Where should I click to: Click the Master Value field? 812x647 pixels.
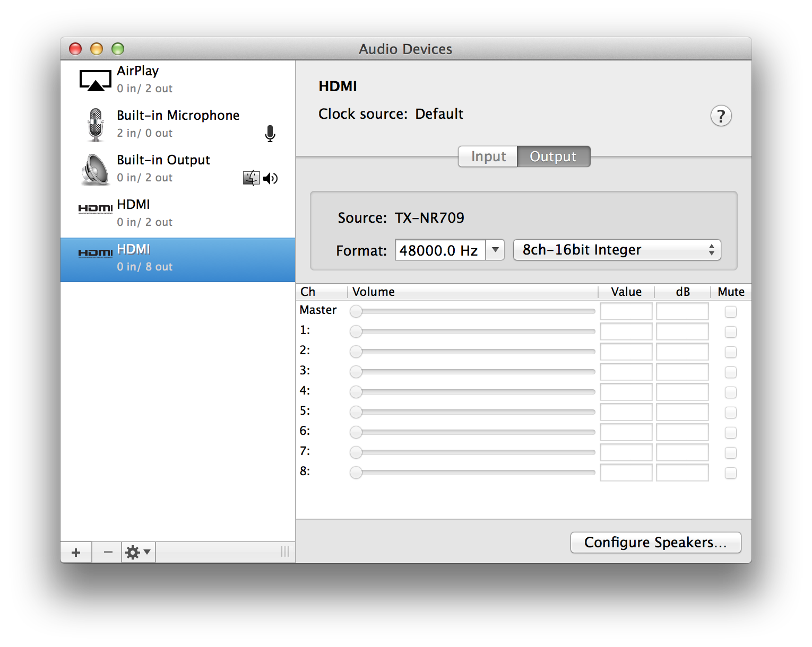tap(626, 311)
